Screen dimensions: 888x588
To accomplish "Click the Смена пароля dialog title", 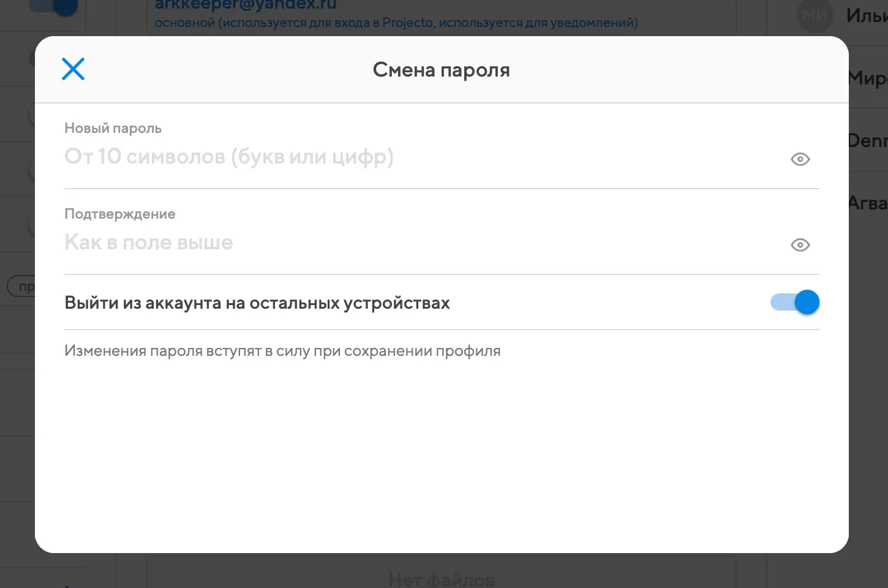I will (441, 70).
